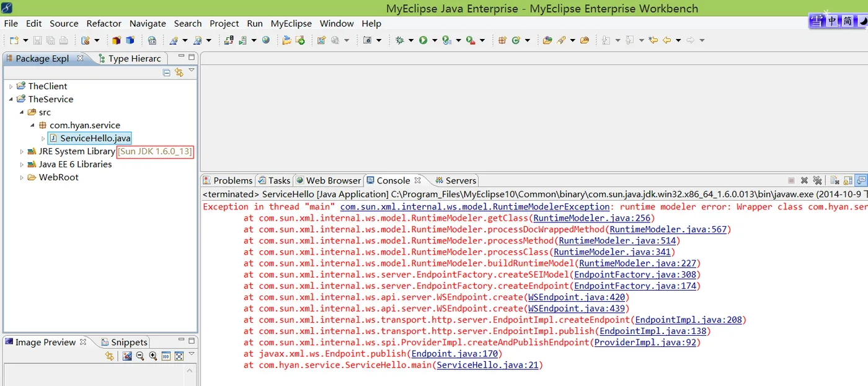
Task: Expand the TheClient project node
Action: coord(11,87)
